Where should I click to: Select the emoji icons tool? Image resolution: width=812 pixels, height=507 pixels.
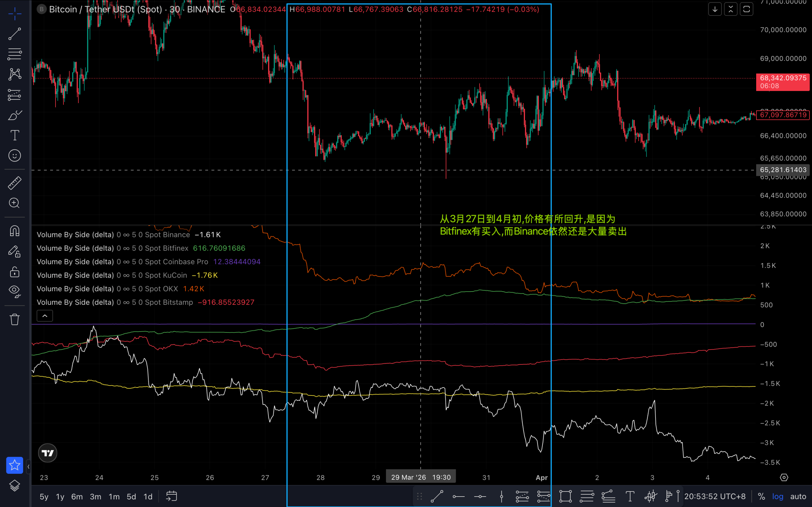(14, 156)
